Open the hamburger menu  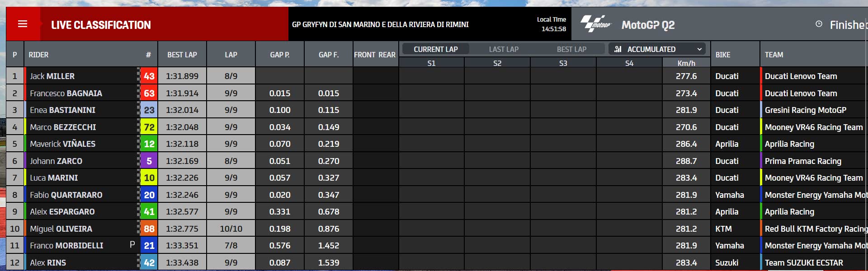(x=23, y=24)
